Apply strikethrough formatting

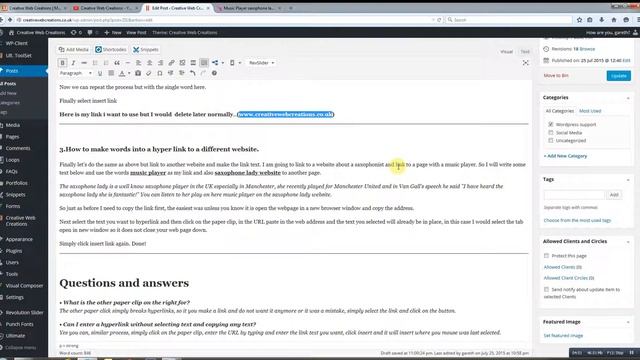click(x=84, y=63)
